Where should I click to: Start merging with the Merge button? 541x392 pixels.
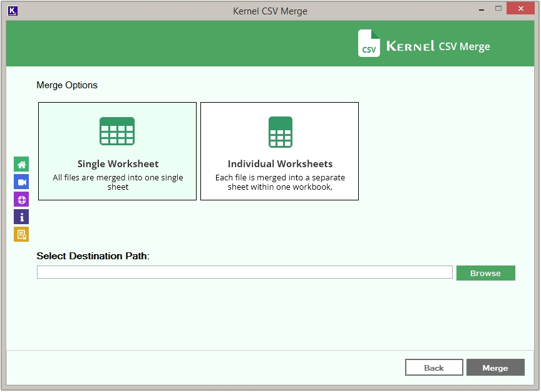point(495,368)
